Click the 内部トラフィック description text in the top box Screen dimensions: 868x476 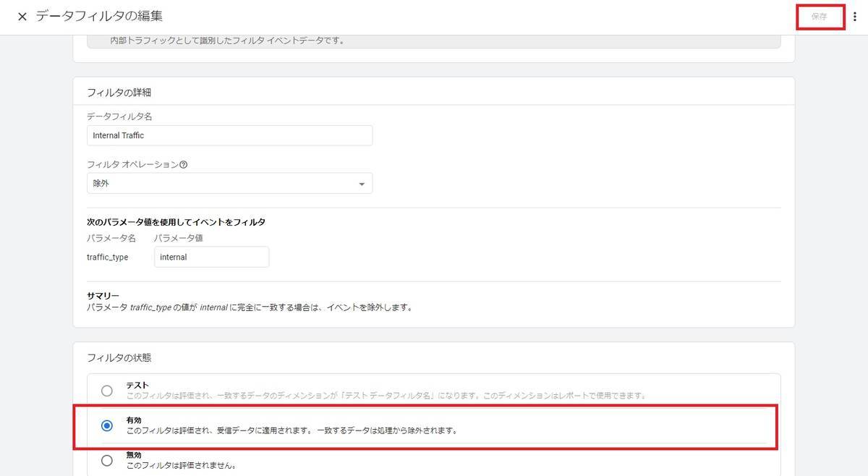[x=227, y=41]
